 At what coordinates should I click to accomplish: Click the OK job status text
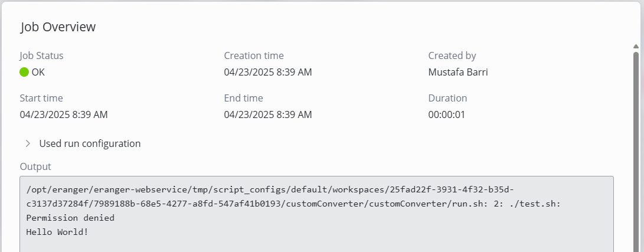(x=38, y=73)
